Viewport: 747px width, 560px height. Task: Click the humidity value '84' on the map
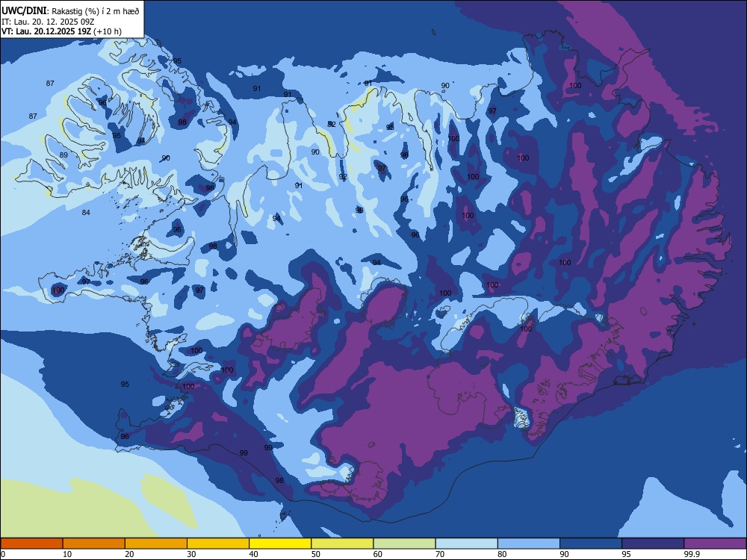(x=86, y=212)
